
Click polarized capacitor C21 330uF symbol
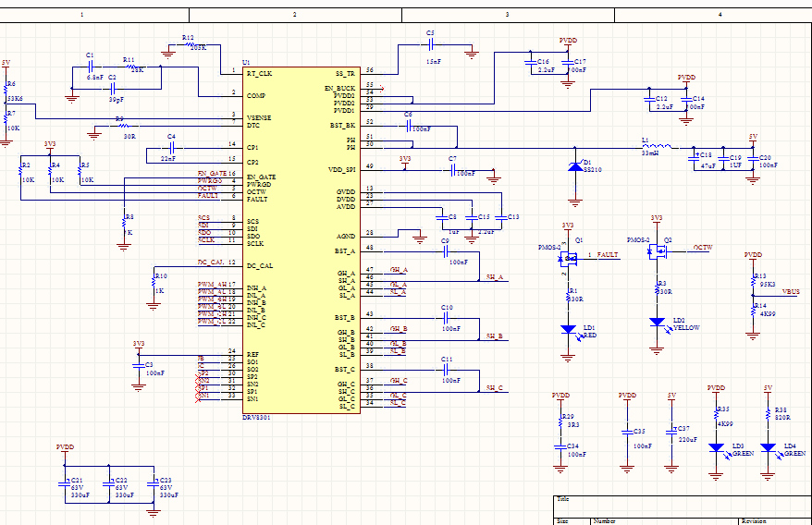click(x=64, y=484)
